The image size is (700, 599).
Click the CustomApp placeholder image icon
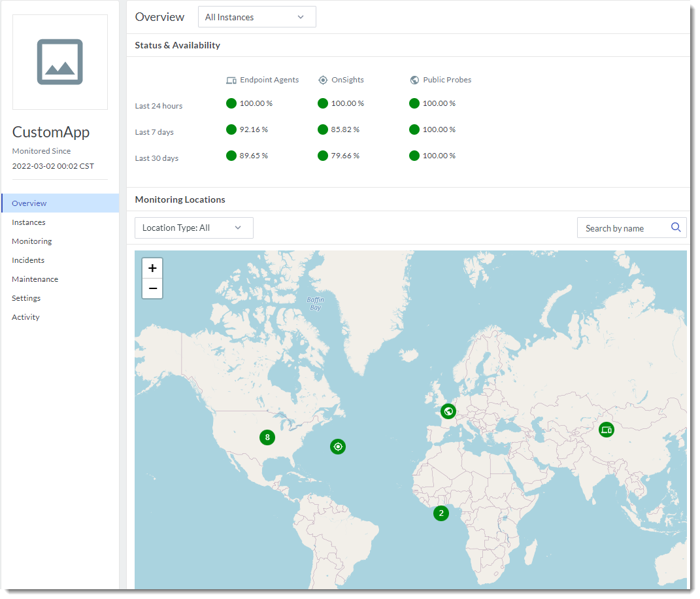pyautogui.click(x=59, y=61)
